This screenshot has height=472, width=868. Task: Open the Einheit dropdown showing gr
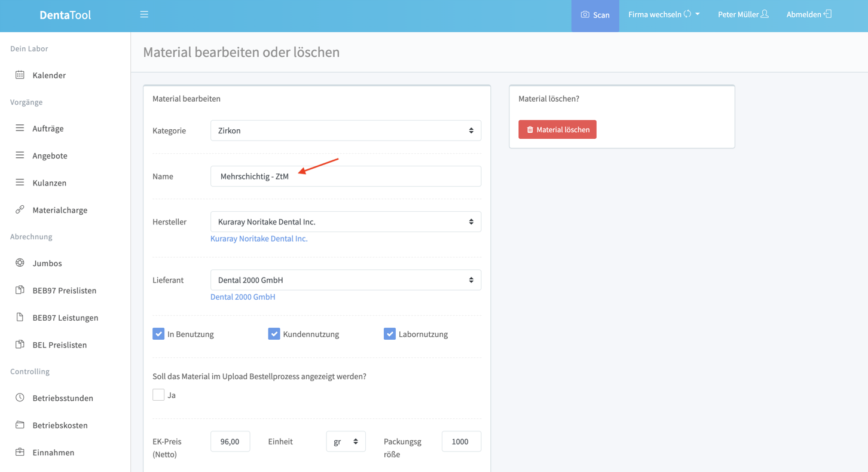pyautogui.click(x=346, y=441)
